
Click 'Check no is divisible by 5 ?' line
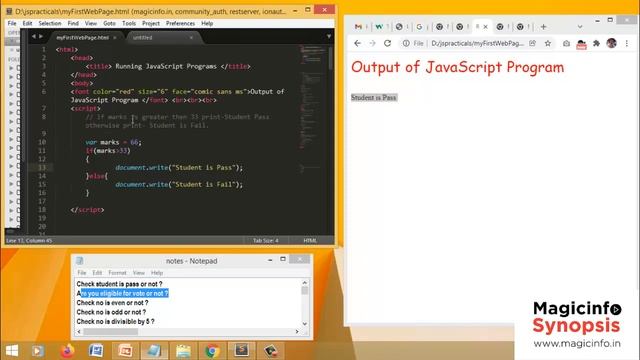116,322
